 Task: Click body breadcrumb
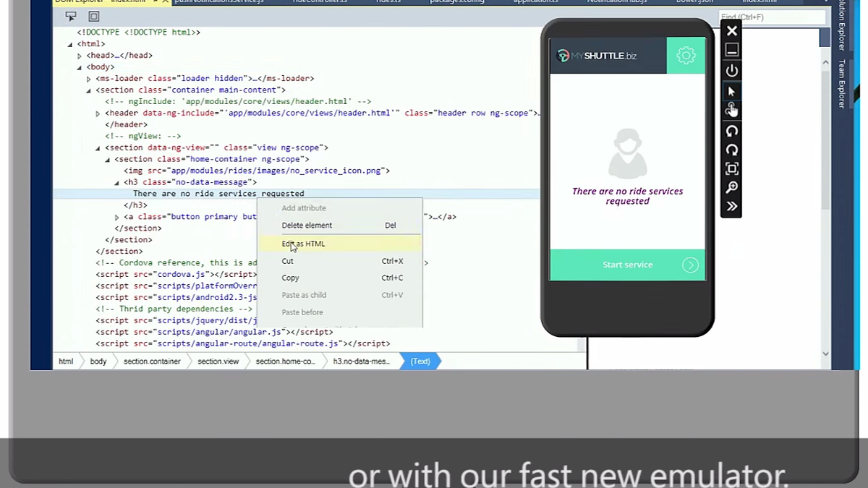coord(98,361)
